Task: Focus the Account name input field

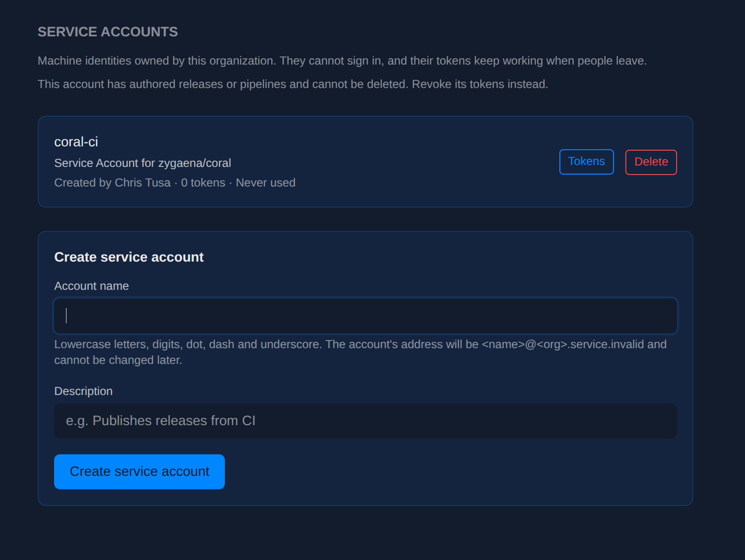Action: 366,316
